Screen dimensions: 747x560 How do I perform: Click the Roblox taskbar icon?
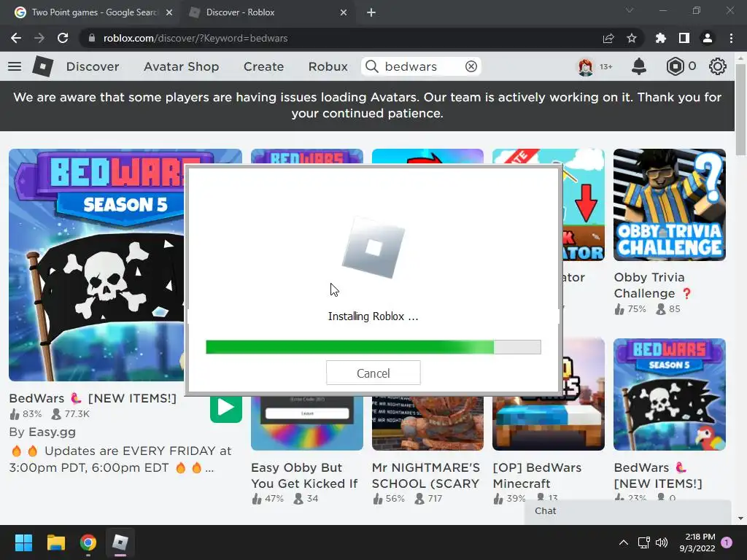click(120, 542)
